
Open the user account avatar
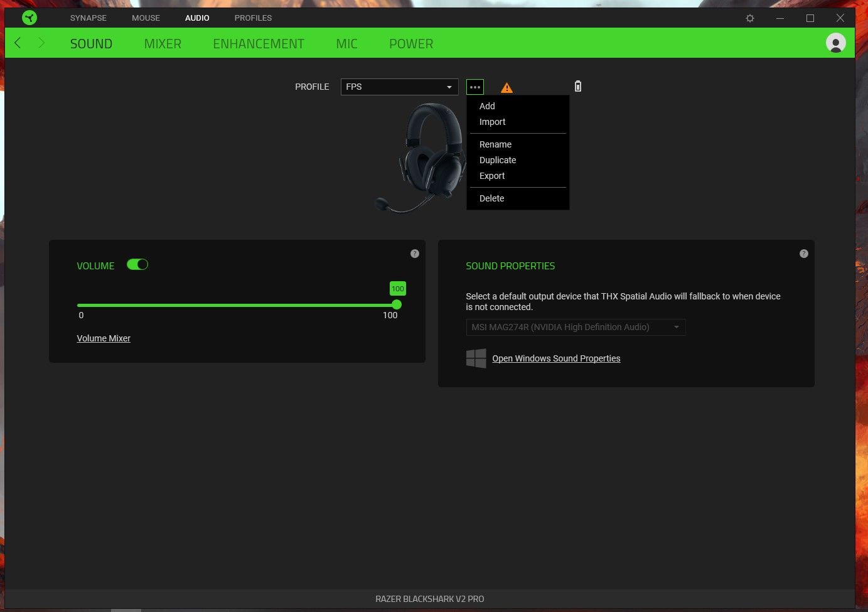pyautogui.click(x=835, y=43)
